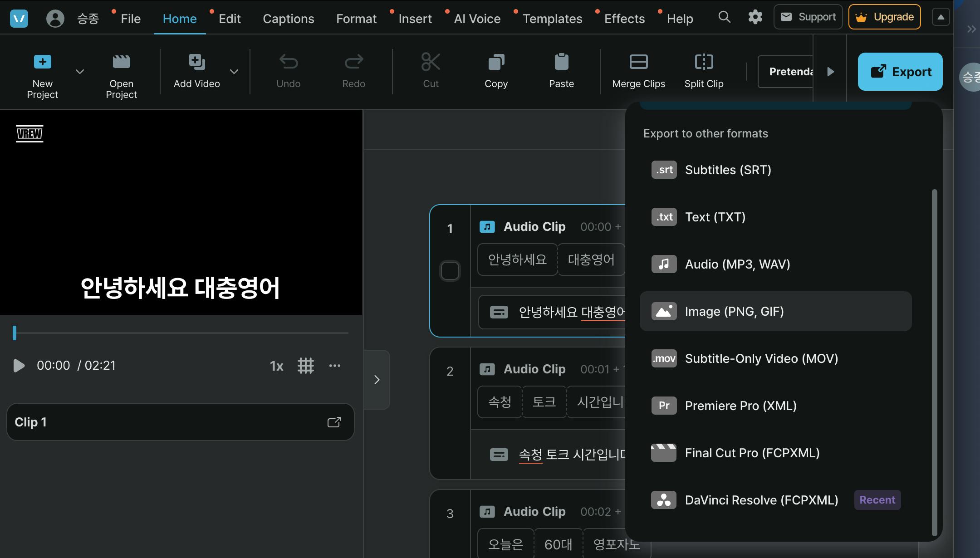The height and width of the screenshot is (558, 980).
Task: Switch to the AI Voice menu
Action: click(x=477, y=19)
